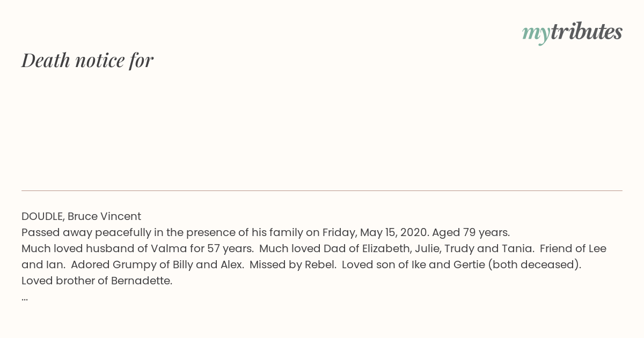
Task: Click the green "my" part of the logo
Action: click(536, 34)
